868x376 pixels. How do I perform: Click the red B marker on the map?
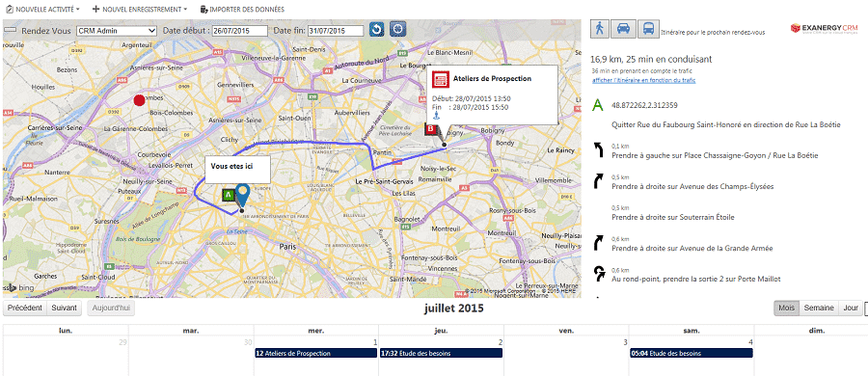pyautogui.click(x=431, y=128)
